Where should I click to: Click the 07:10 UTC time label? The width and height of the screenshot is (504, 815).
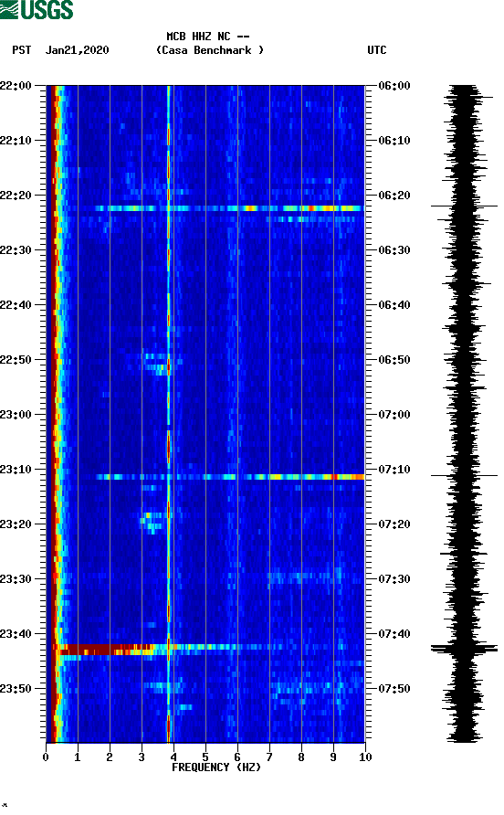pos(394,470)
